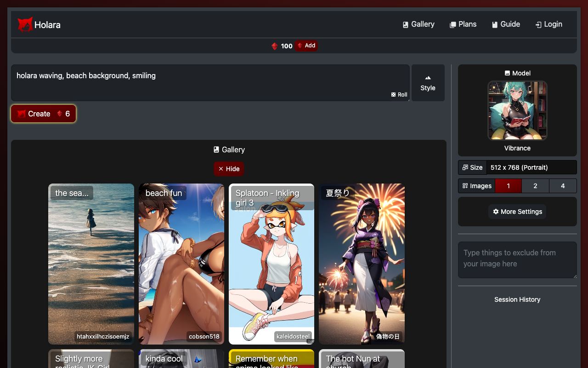Open the 'Remember when anime looked like' card

tap(271, 359)
